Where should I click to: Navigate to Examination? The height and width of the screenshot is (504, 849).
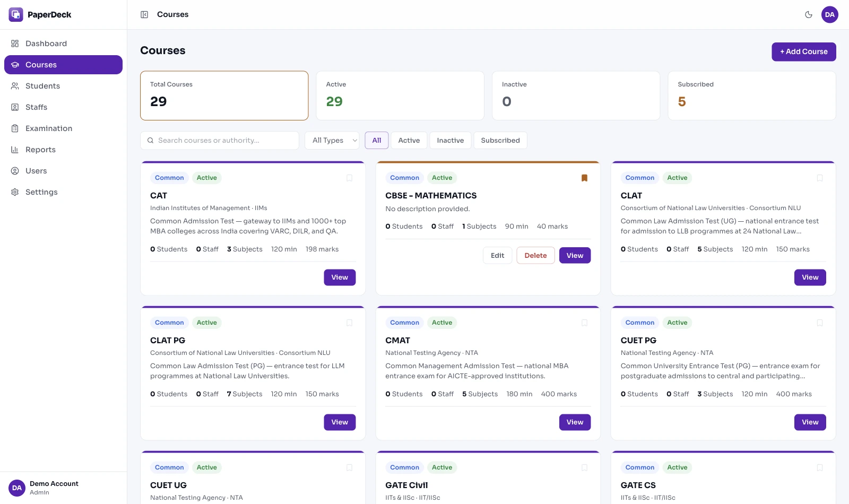[63, 128]
